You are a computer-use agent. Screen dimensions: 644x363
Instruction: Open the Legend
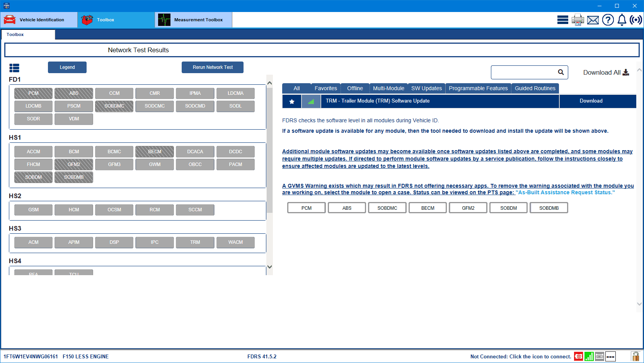tap(67, 67)
